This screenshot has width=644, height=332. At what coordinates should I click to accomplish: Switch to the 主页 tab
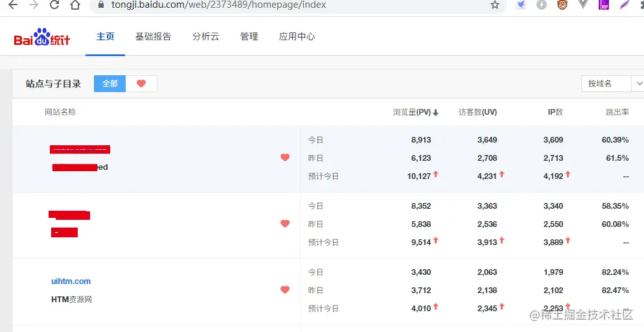coord(105,36)
